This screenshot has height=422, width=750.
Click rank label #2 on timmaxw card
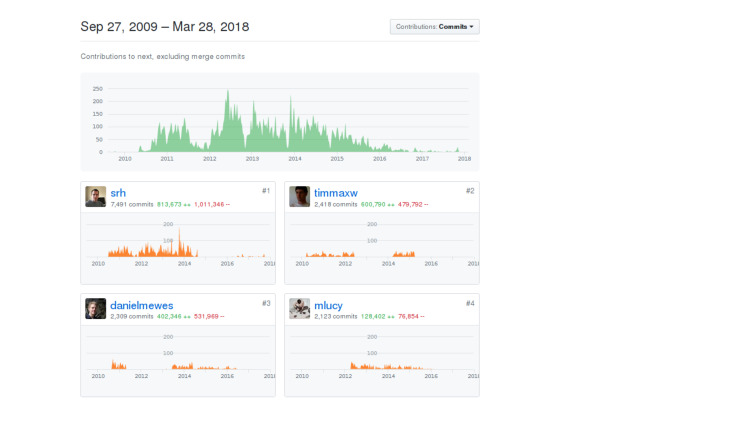[x=470, y=191]
